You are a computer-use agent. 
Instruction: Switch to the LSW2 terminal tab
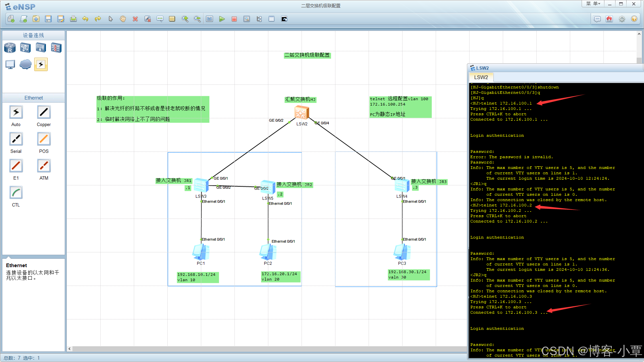[x=481, y=77]
